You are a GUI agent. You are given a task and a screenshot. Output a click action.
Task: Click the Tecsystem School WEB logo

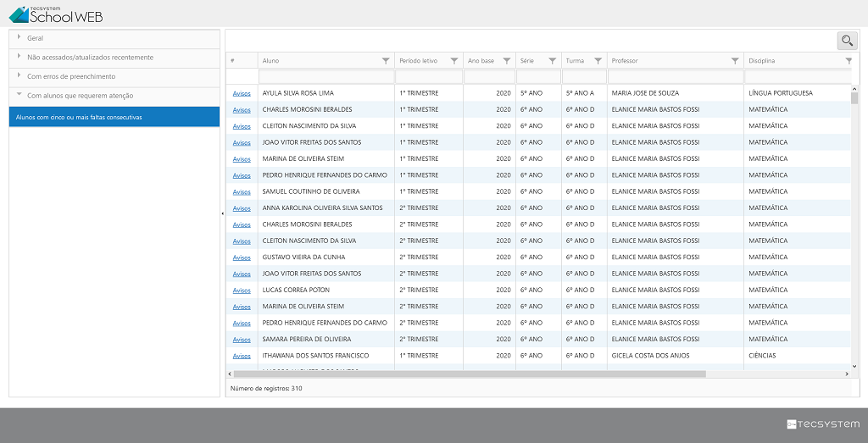pyautogui.click(x=56, y=14)
